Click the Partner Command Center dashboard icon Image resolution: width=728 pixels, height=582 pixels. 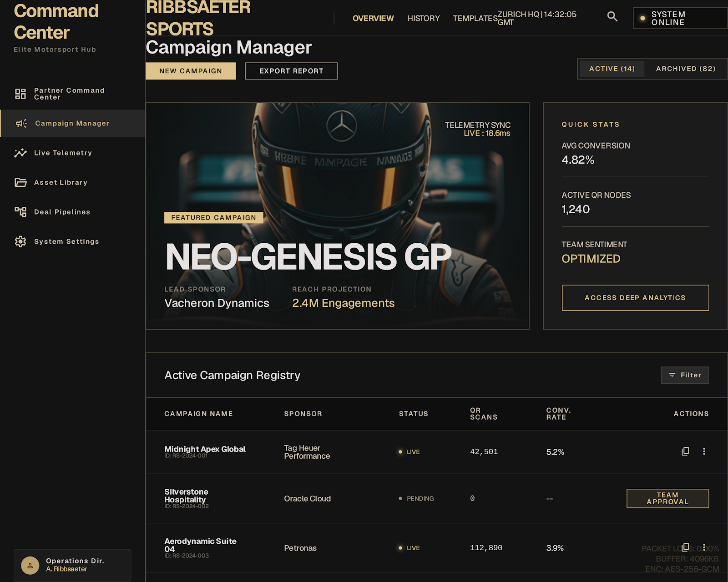20,94
